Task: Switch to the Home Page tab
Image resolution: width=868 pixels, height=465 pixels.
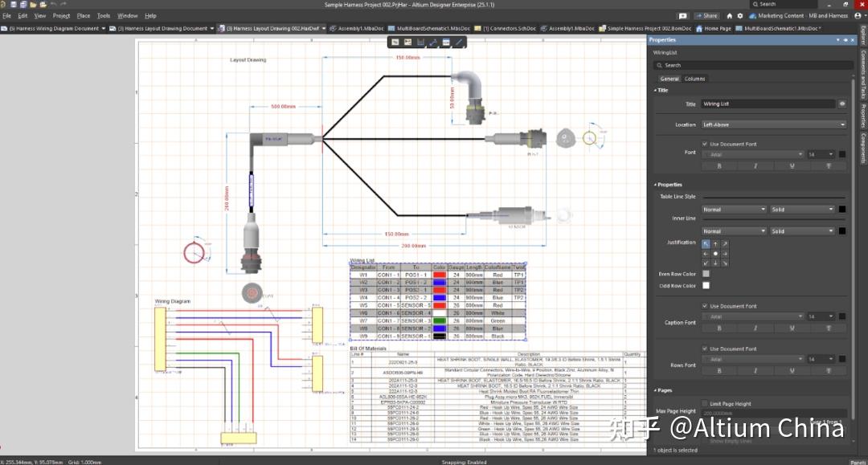Action: point(714,28)
